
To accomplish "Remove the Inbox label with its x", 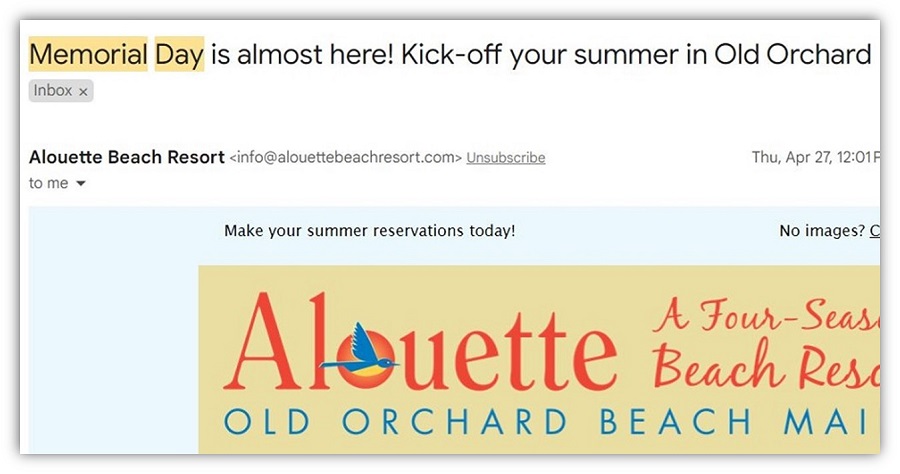I will pos(83,92).
